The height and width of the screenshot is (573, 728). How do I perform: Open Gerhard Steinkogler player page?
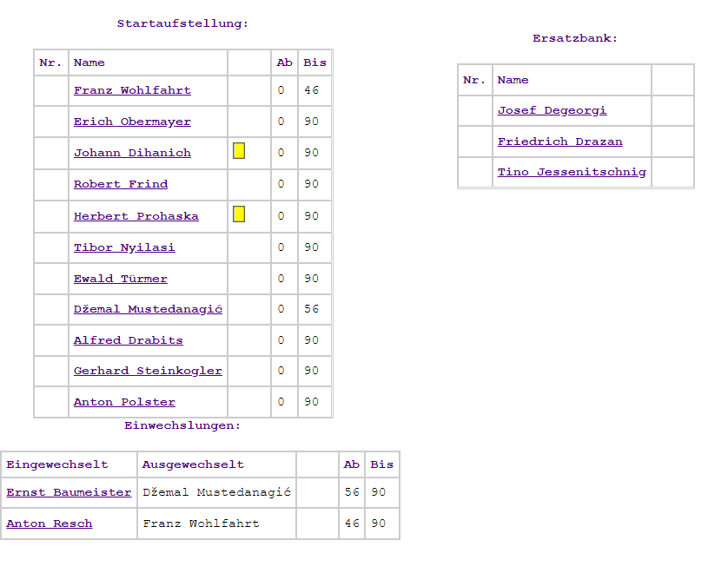tap(148, 371)
